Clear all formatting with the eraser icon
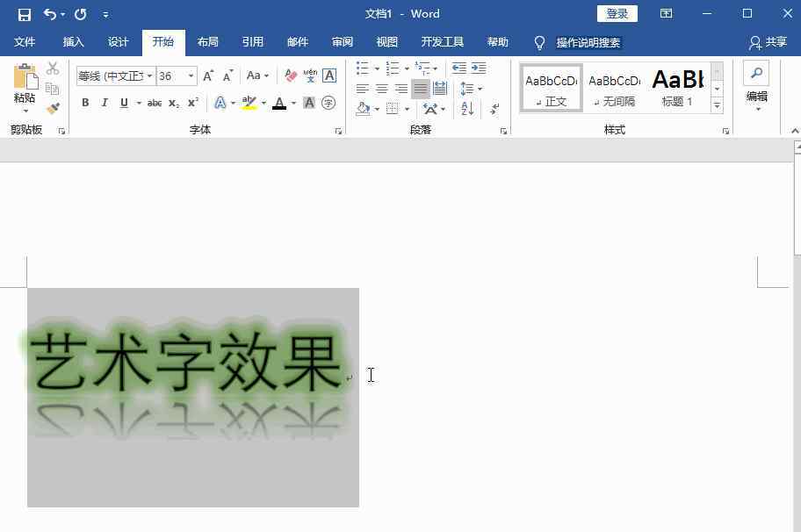 tap(291, 76)
